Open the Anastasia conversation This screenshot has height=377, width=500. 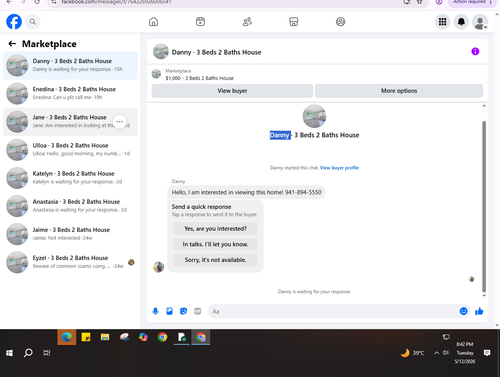(x=70, y=206)
